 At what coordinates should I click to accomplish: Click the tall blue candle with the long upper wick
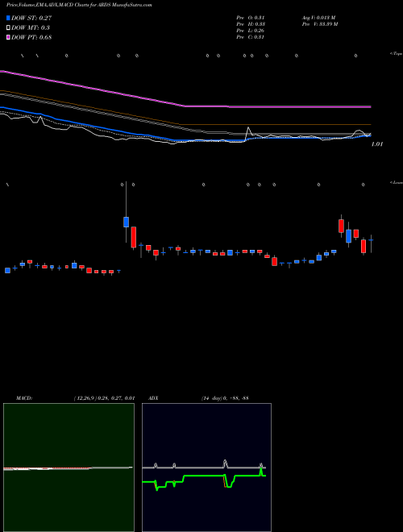127,222
